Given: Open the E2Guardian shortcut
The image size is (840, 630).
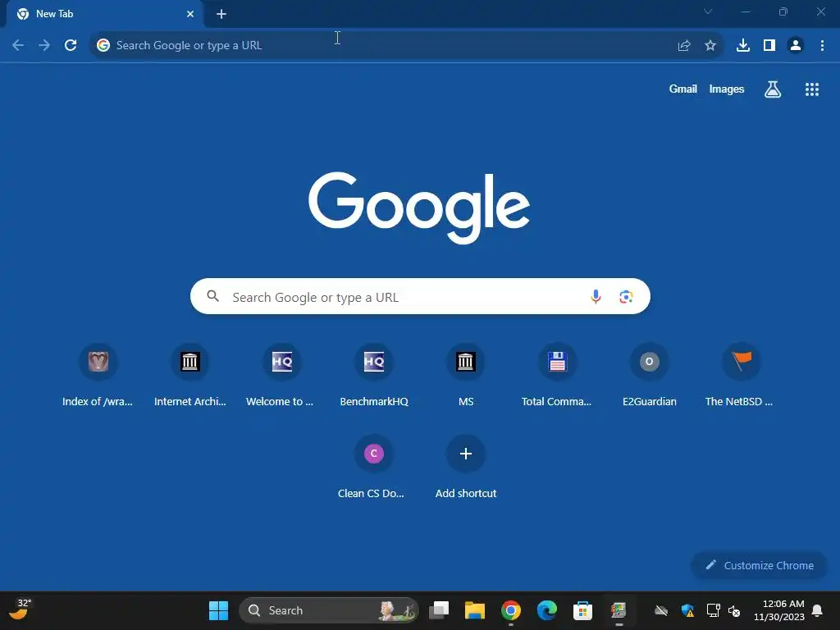Looking at the screenshot, I should click(650, 377).
